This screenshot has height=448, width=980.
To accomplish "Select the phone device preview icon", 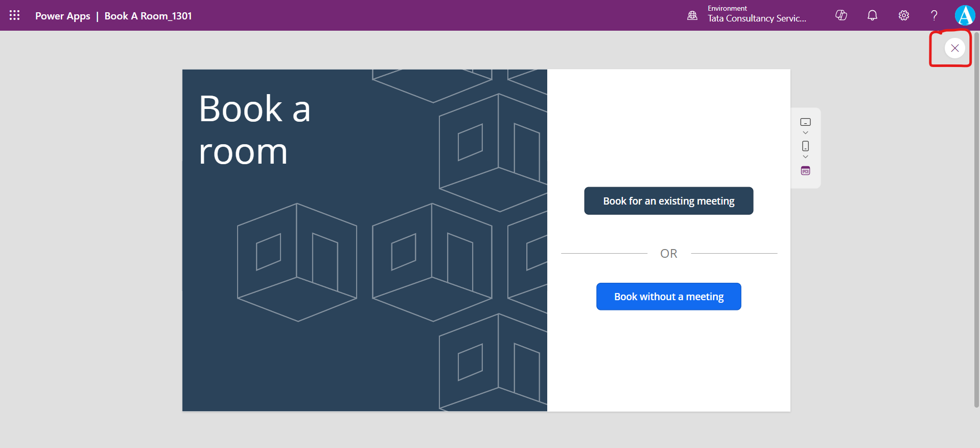I will point(805,146).
